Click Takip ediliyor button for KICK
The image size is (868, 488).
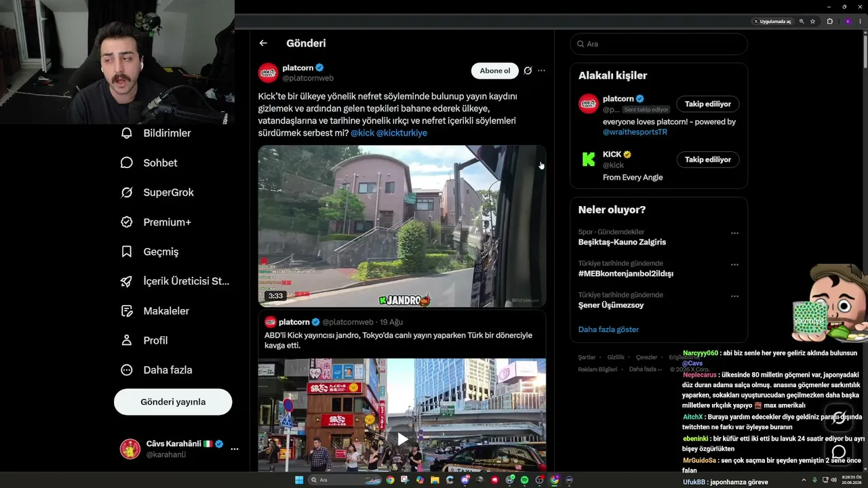coord(708,160)
